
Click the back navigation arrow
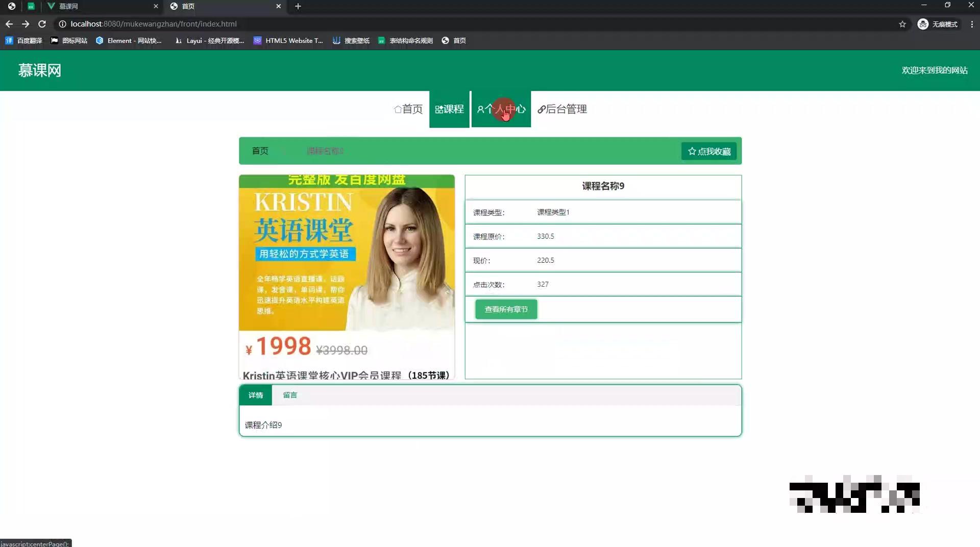click(x=9, y=24)
